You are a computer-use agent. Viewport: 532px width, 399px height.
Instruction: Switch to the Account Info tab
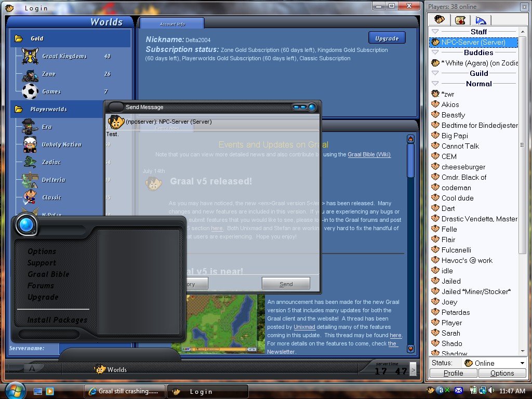(172, 24)
